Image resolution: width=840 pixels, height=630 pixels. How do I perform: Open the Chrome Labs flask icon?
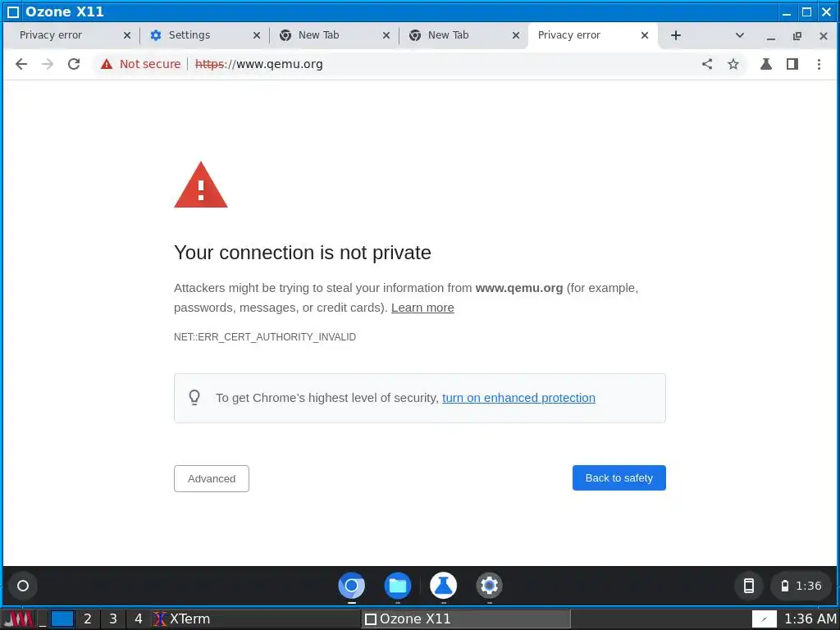(766, 64)
